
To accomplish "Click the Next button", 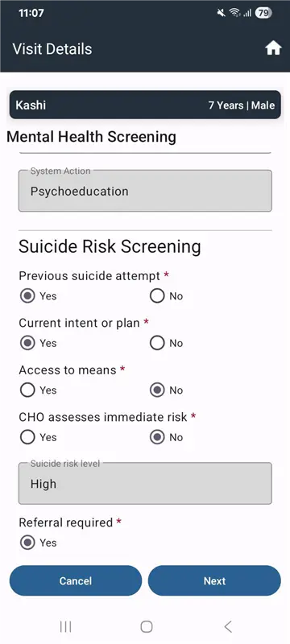I will coord(214,580).
